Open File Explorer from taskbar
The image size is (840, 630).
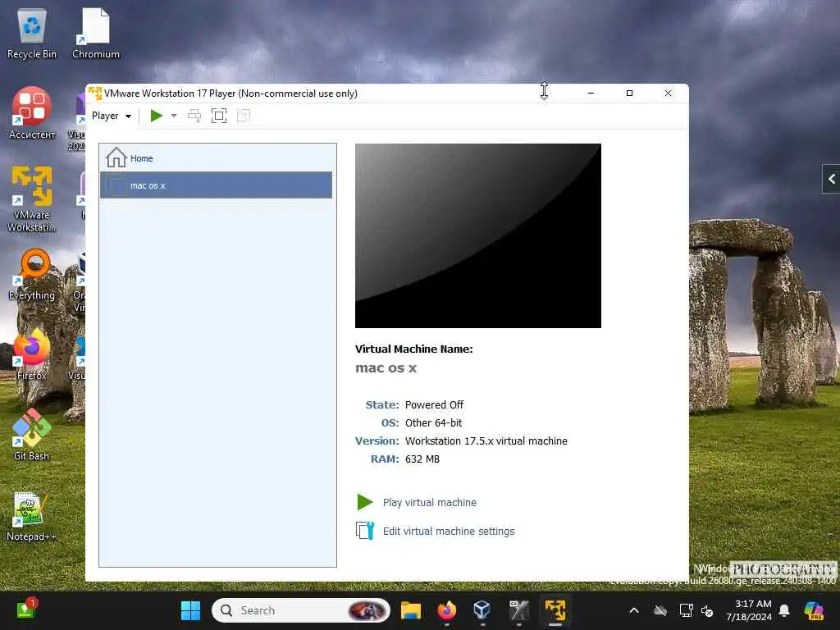pyautogui.click(x=411, y=610)
